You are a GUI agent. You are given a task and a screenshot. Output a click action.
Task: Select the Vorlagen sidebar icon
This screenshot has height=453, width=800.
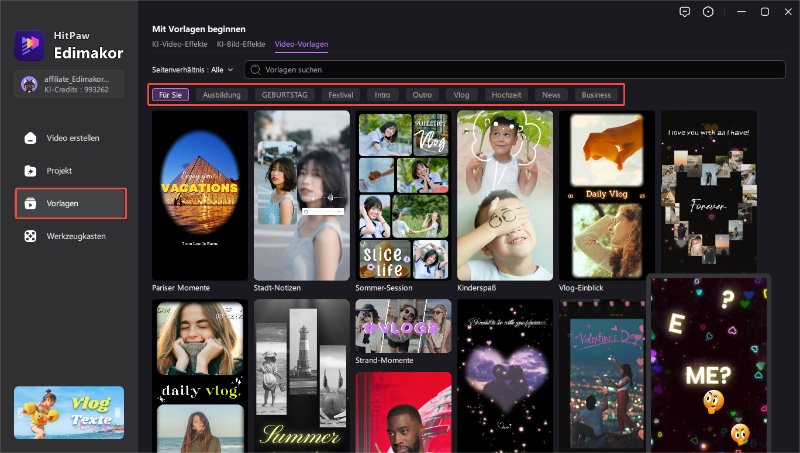(31, 203)
